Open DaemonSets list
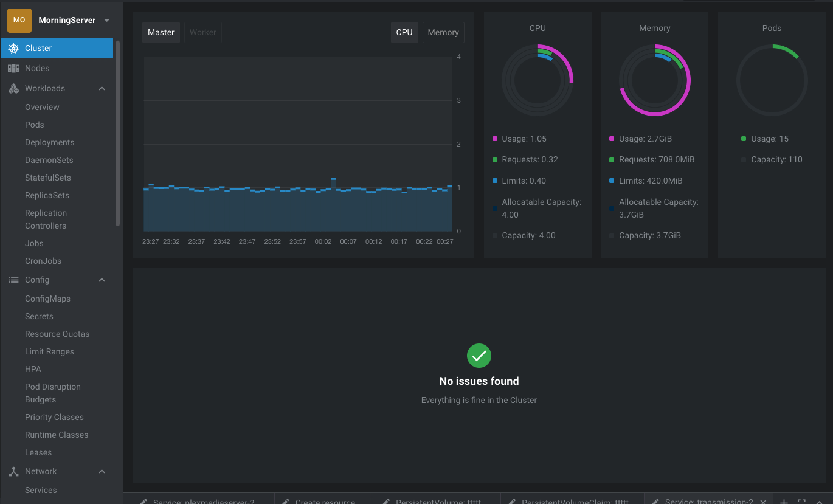The height and width of the screenshot is (504, 833). (49, 160)
